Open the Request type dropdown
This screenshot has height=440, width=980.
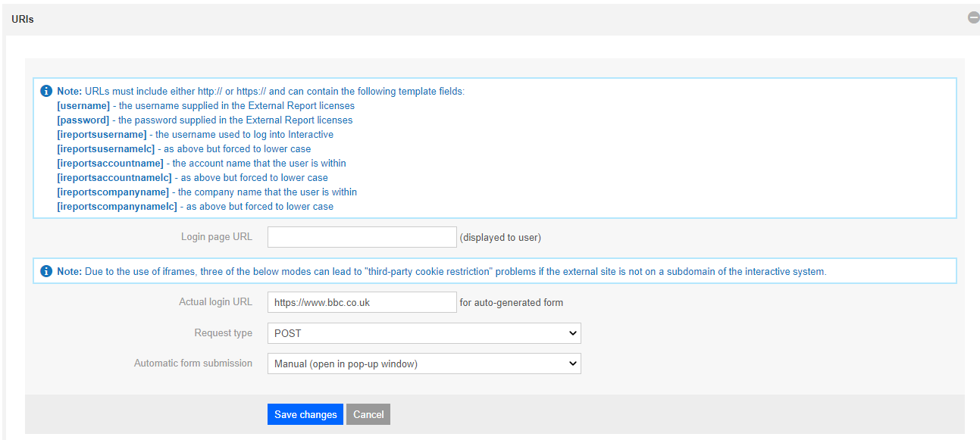click(x=424, y=333)
